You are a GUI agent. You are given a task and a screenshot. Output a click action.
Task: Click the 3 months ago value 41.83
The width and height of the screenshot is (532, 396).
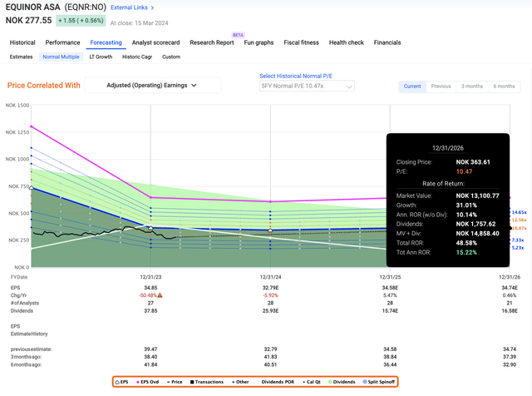pyautogui.click(x=270, y=357)
